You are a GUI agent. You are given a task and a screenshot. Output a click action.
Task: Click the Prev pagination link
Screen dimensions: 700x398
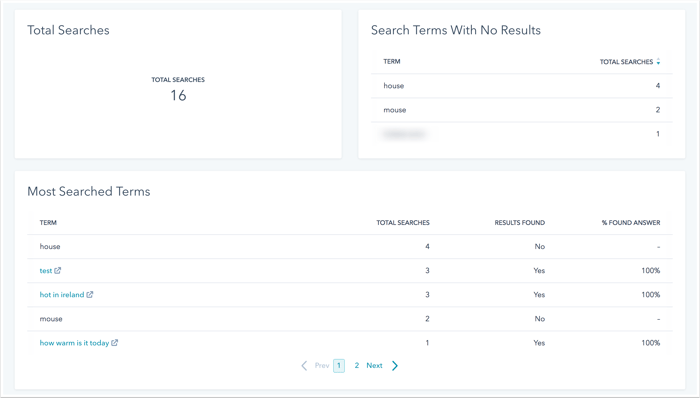pos(322,365)
